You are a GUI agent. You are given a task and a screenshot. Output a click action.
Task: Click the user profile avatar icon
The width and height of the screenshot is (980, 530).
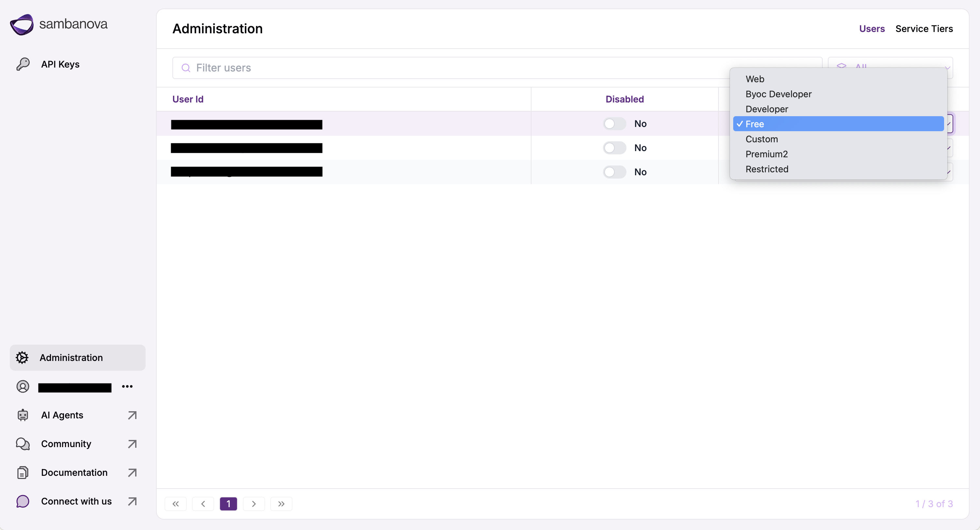click(23, 386)
